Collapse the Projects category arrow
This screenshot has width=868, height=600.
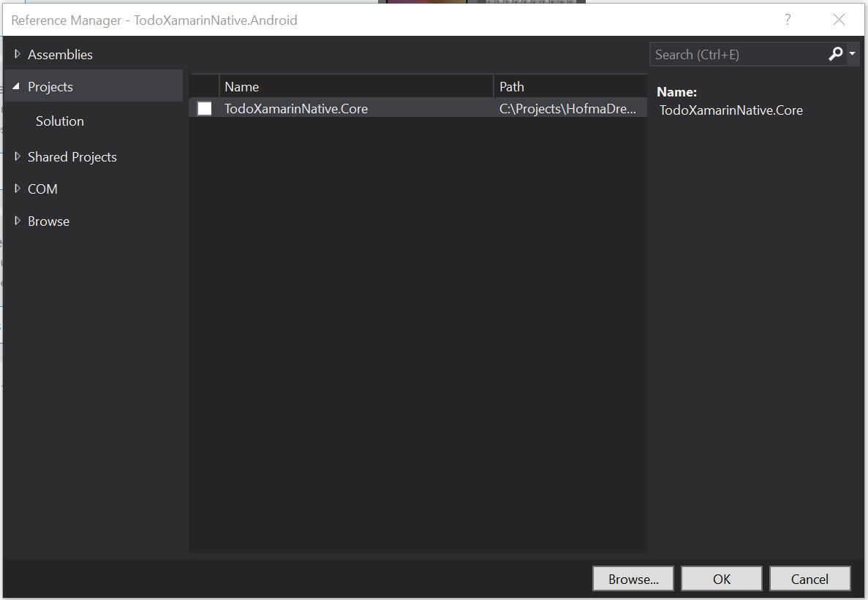tap(17, 87)
